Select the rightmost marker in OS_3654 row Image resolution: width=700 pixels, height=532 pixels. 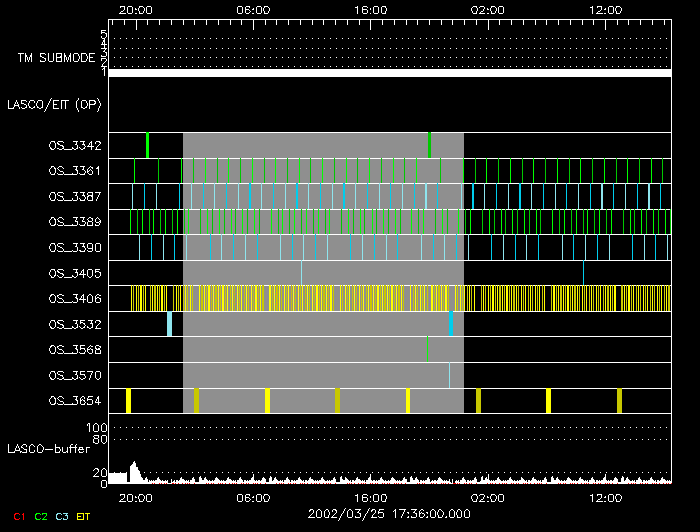[x=619, y=401]
